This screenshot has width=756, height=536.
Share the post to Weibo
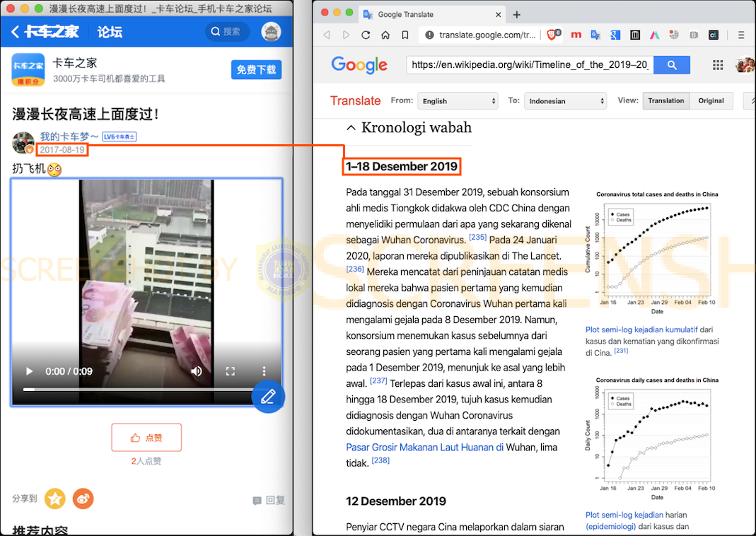(x=83, y=499)
